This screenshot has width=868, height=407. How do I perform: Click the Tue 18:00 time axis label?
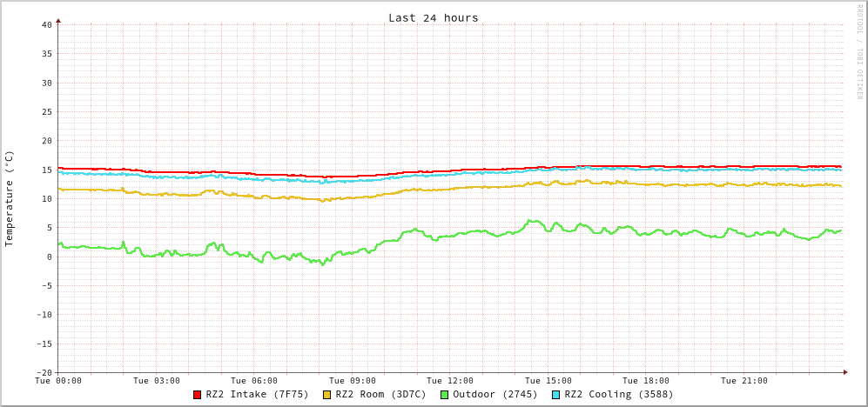[x=646, y=381]
